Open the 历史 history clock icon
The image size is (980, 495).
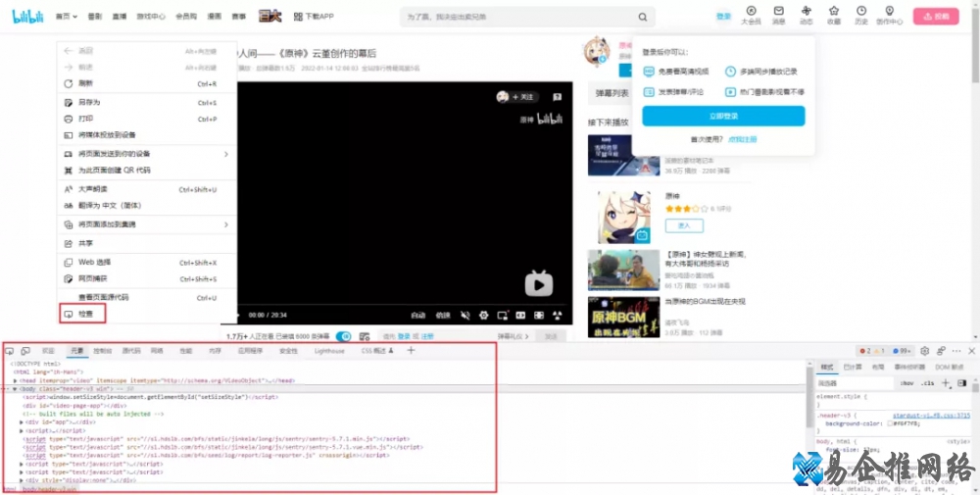[861, 11]
